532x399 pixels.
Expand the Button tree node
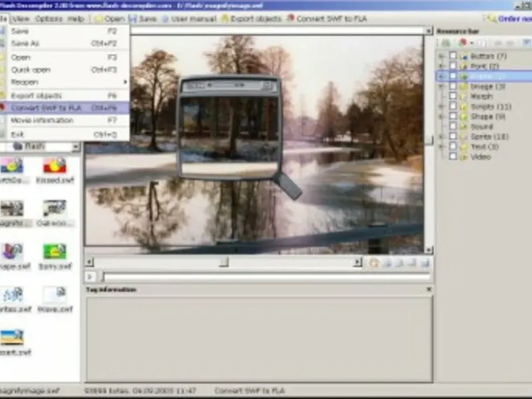tap(441, 56)
